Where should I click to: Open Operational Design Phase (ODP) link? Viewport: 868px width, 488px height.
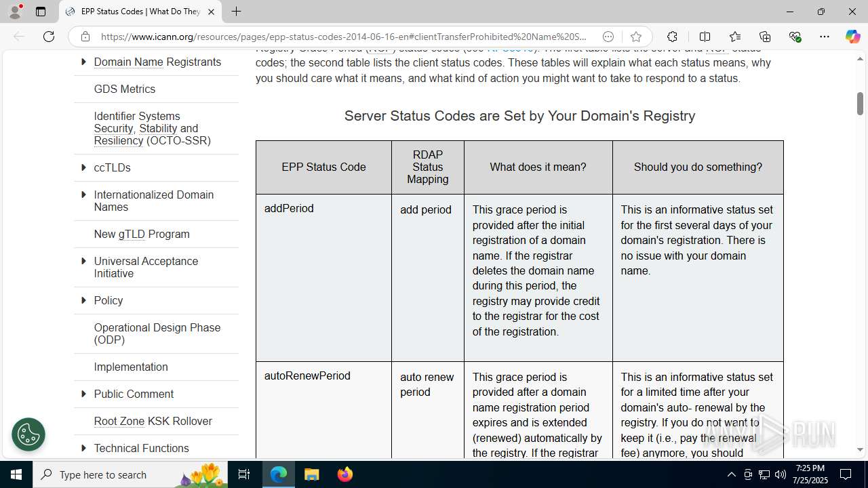pos(157,333)
